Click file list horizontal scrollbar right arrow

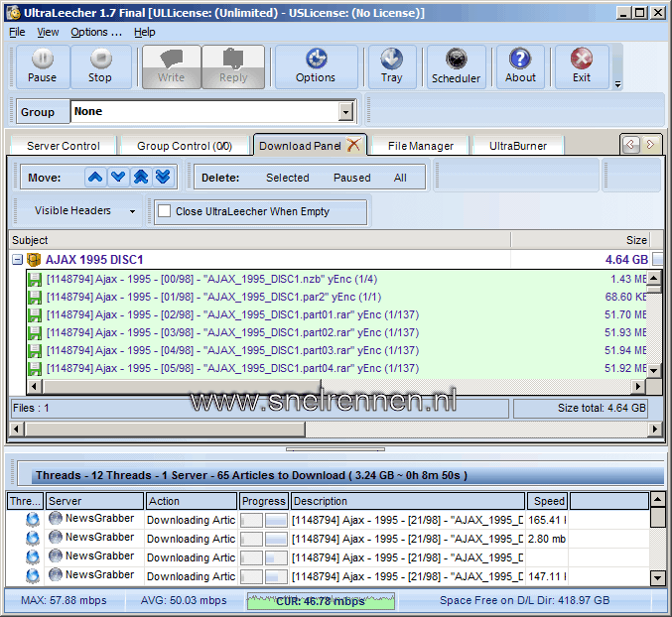(638, 387)
